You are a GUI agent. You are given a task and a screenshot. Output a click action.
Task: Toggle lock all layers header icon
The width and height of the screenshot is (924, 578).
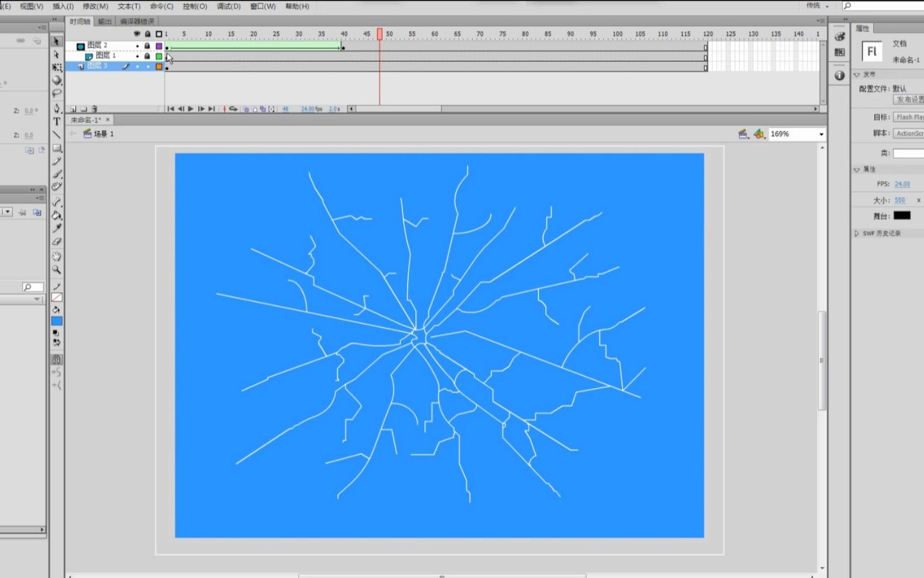click(x=147, y=34)
